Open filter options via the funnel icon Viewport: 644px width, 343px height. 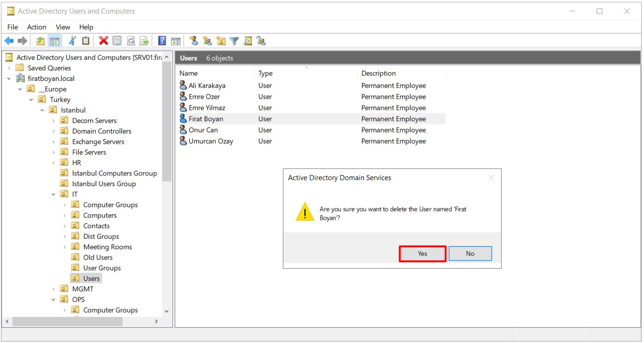click(234, 41)
